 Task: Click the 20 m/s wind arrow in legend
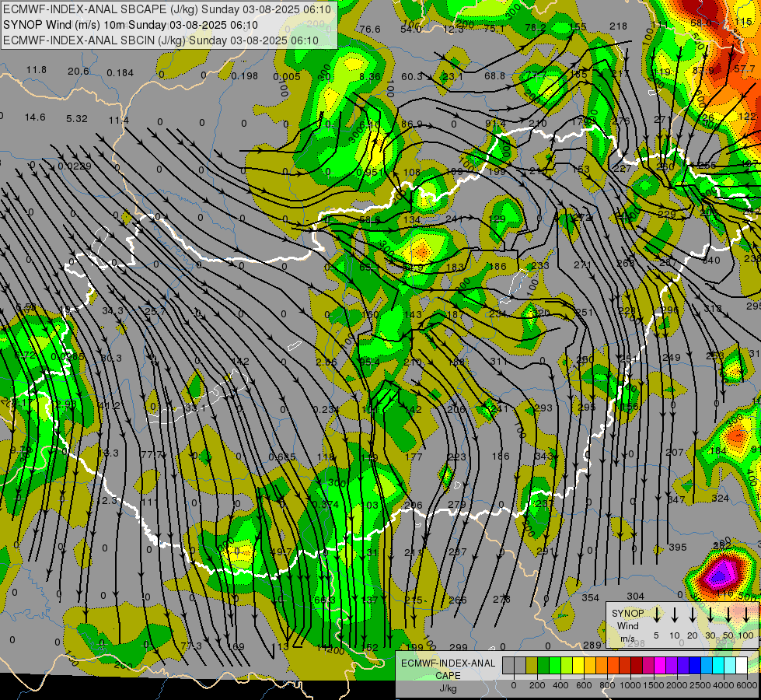click(x=693, y=615)
